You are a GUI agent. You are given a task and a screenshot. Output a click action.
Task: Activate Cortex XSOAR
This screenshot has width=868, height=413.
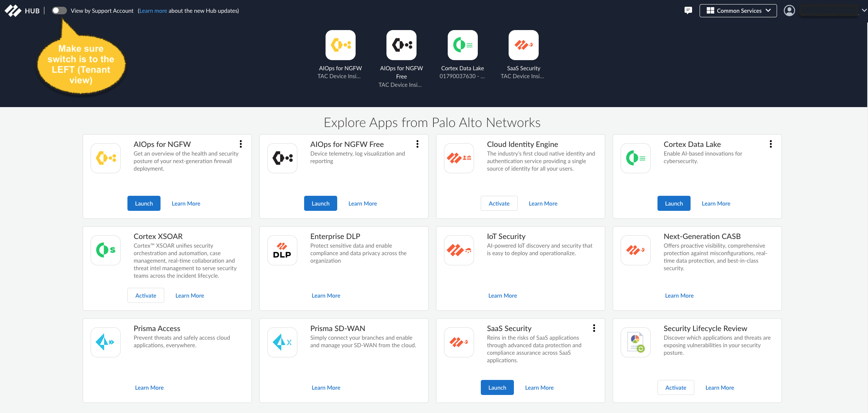coord(145,296)
